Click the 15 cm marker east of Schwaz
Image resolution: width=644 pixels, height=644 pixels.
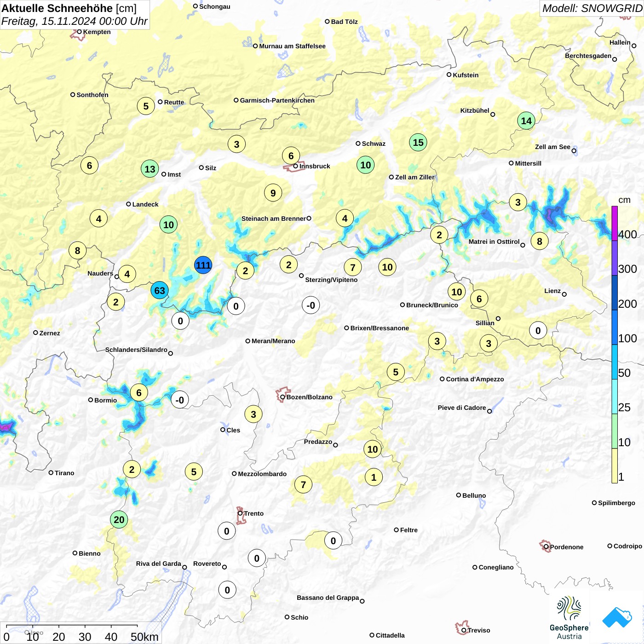point(418,143)
